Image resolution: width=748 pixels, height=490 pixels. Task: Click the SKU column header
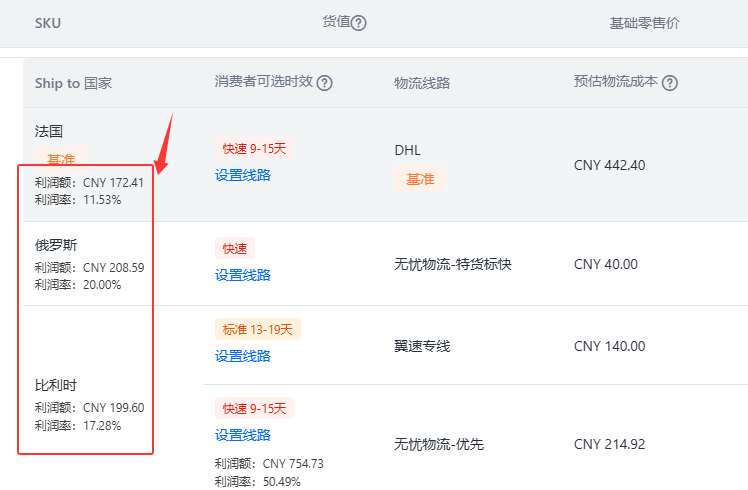click(x=48, y=23)
